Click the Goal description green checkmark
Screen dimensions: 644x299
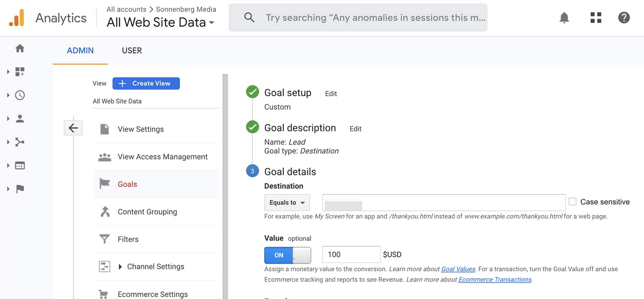pos(252,127)
